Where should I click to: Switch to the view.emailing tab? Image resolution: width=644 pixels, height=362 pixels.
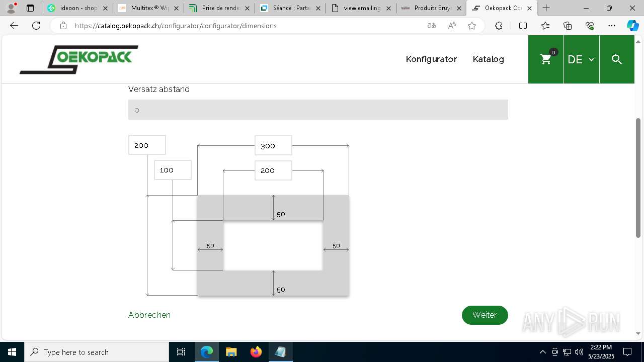tap(361, 8)
